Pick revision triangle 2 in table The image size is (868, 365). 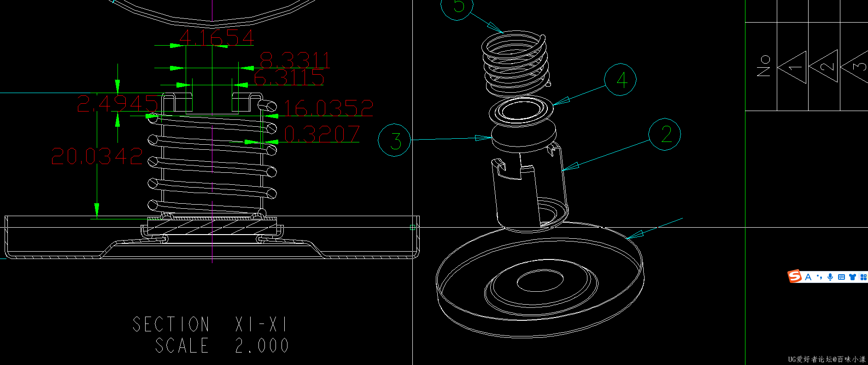coord(824,67)
